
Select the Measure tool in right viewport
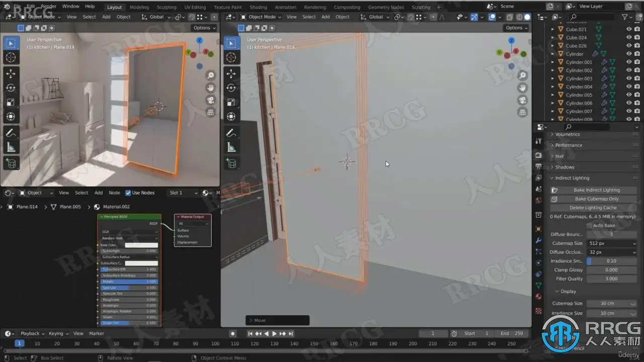tap(231, 147)
